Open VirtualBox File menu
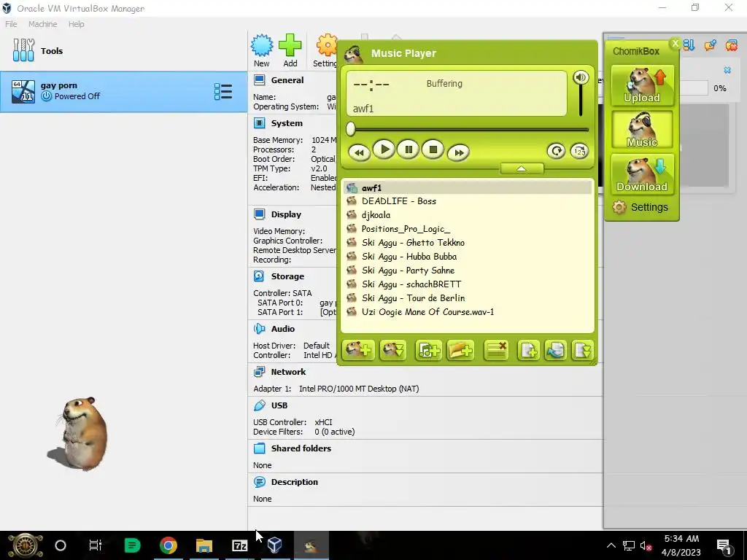747x560 pixels. [x=11, y=24]
